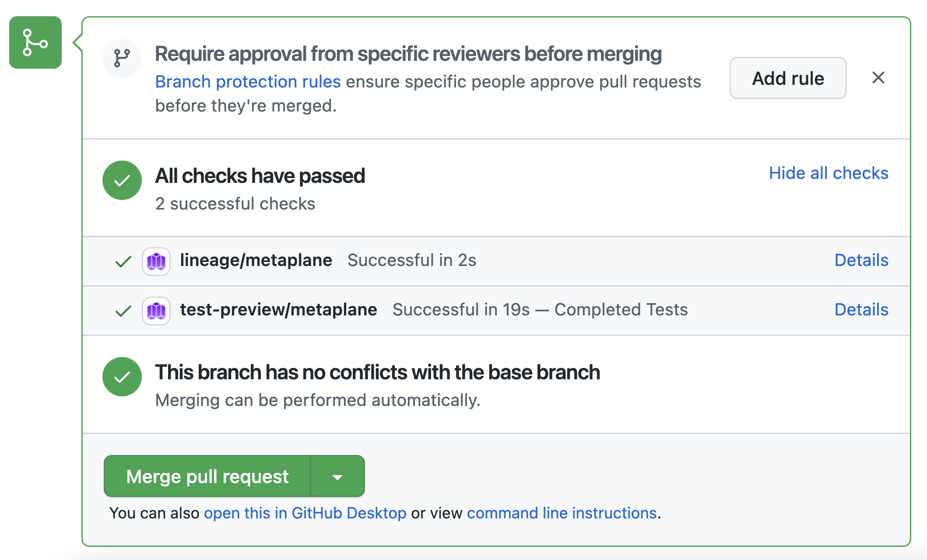Screen dimensions: 927x560
Task: Click the green checkmark by All checks passed
Action: tap(122, 180)
